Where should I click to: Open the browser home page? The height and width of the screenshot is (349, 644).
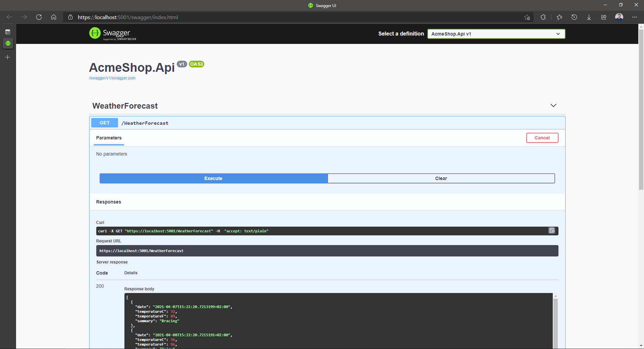pyautogui.click(x=54, y=17)
